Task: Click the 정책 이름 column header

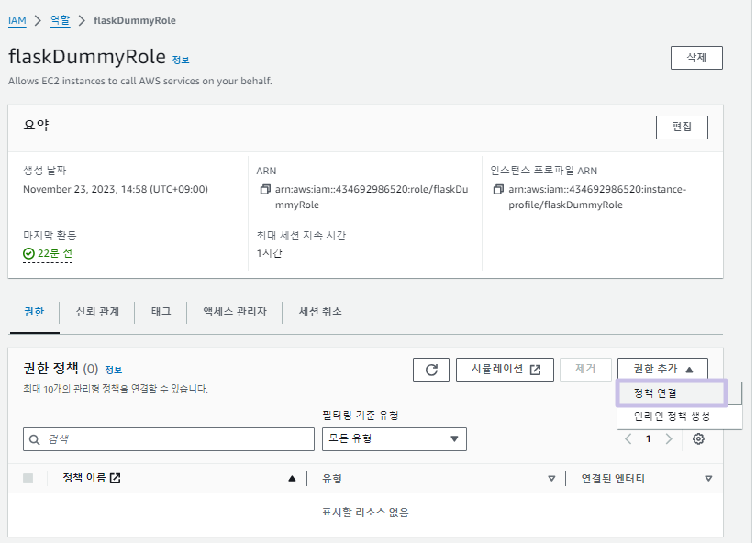Action: coord(84,478)
